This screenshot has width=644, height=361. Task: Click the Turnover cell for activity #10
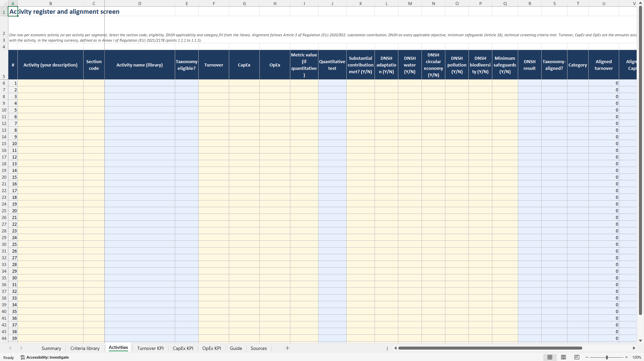point(214,143)
